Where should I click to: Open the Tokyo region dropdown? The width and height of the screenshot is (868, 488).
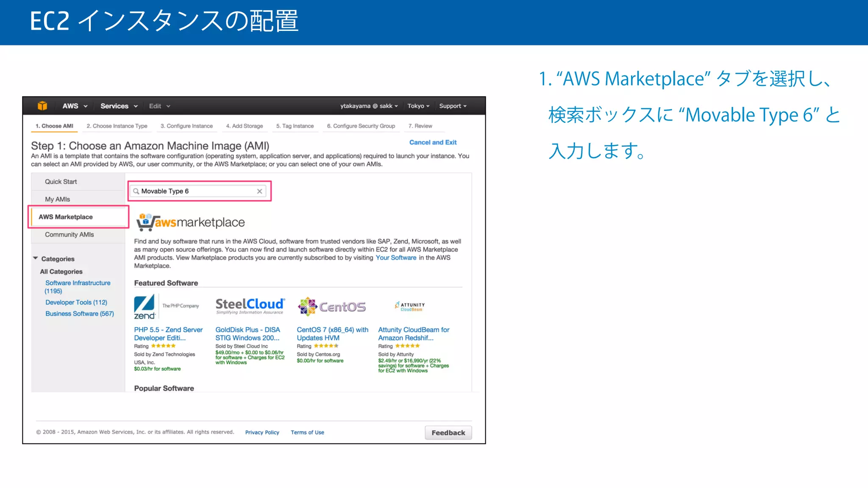418,106
